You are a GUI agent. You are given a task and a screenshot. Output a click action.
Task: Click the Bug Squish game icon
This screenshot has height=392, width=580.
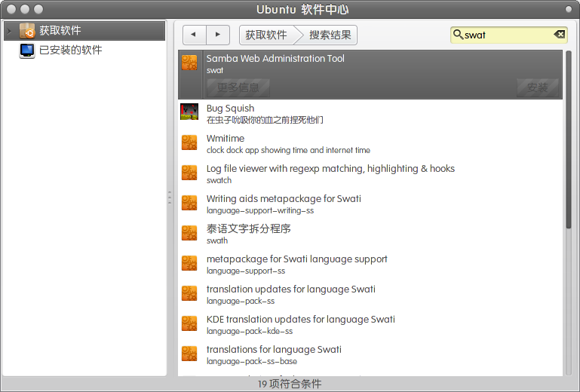189,112
